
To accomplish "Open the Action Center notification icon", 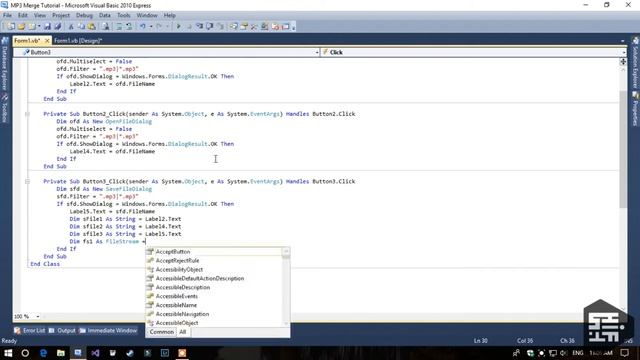I will [x=624, y=353].
